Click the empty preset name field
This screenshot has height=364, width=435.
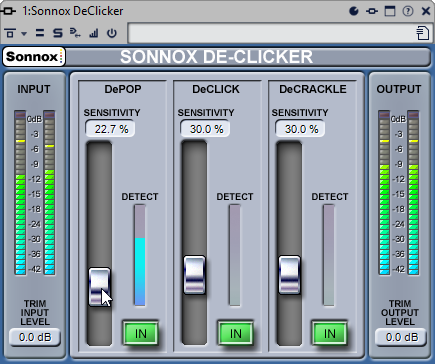[x=272, y=33]
